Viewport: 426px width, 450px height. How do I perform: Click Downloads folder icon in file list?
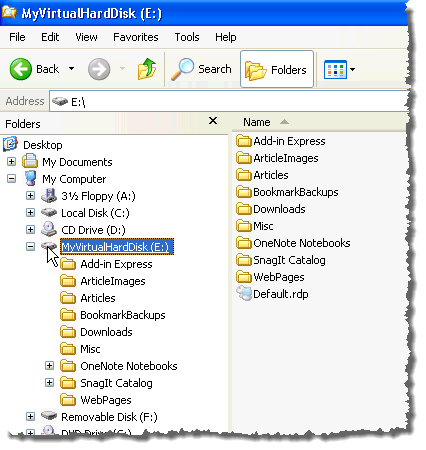tap(244, 209)
